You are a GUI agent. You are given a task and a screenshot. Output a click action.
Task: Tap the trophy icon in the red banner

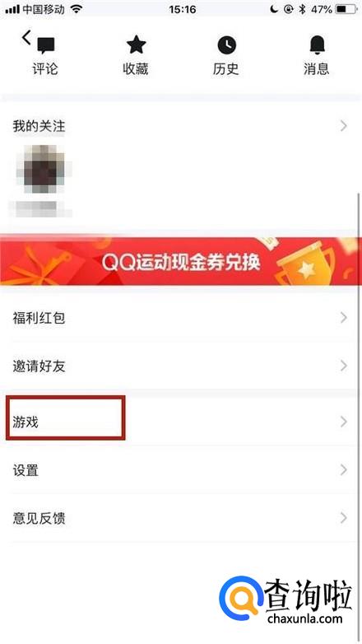pos(304,264)
